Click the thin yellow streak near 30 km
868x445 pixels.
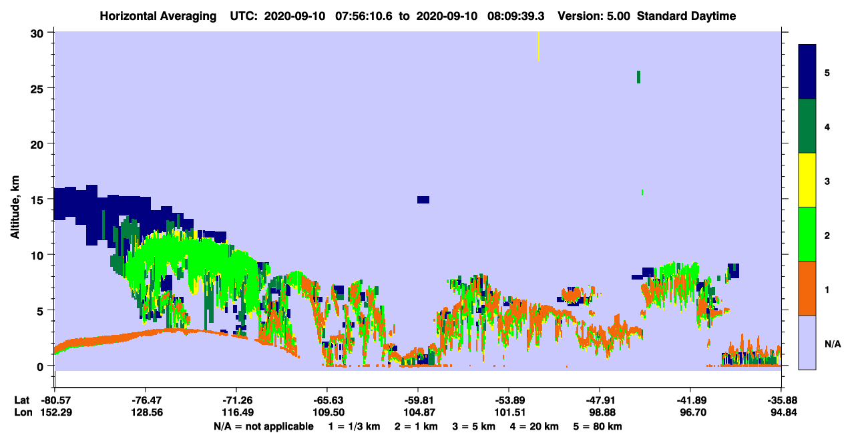[x=538, y=46]
